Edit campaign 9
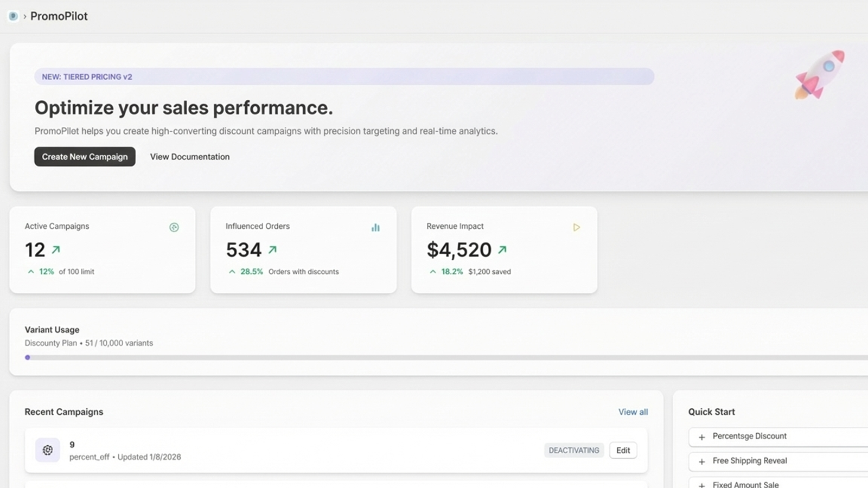The image size is (868, 488). [623, 451]
